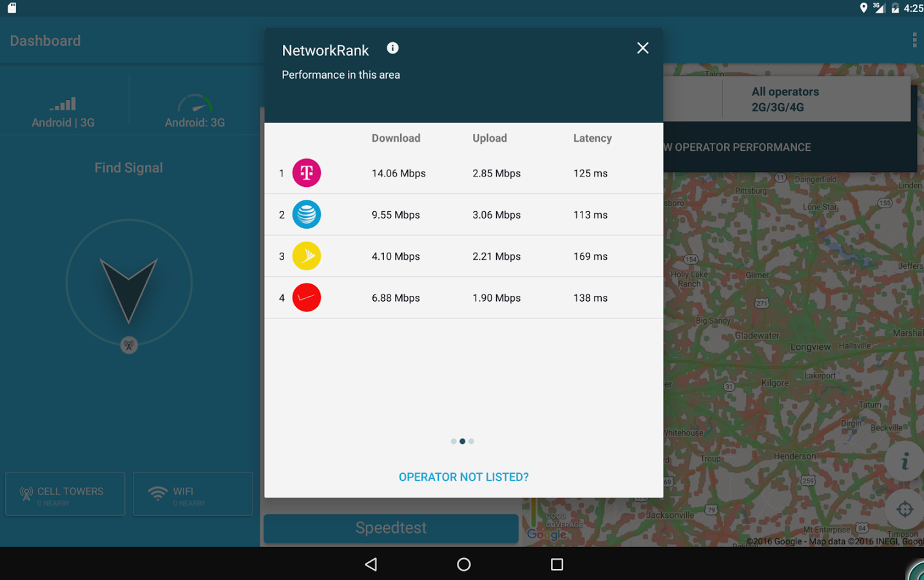
Task: Open the overflow menu with three dots
Action: [x=914, y=41]
